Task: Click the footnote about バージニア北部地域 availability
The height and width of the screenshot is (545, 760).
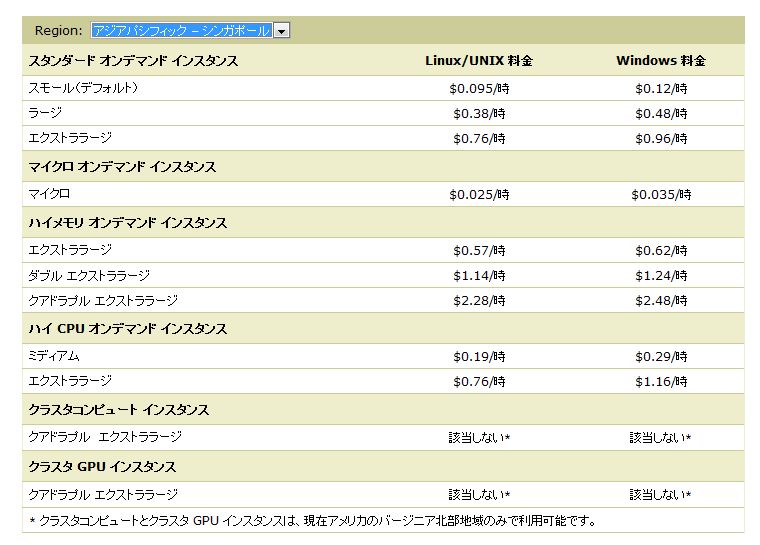Action: (x=313, y=521)
